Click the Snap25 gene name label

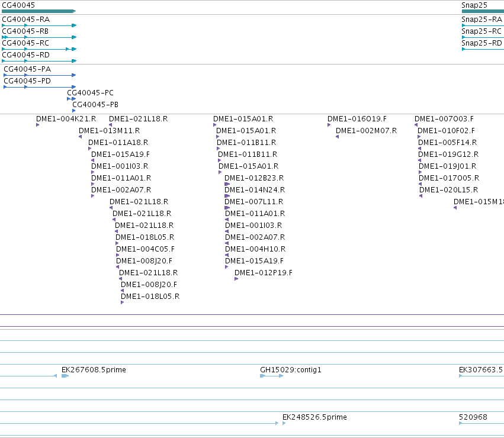tap(474, 5)
